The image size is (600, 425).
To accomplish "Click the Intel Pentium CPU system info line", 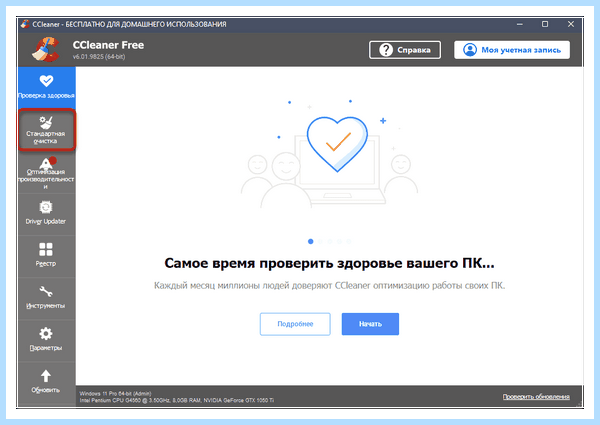I will coord(177,401).
